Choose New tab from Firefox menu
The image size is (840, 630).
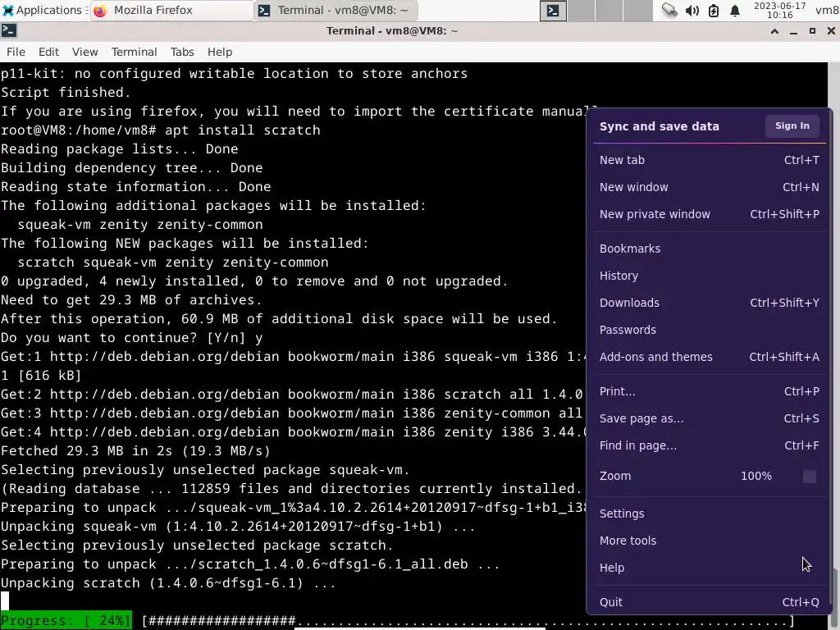(x=710, y=160)
